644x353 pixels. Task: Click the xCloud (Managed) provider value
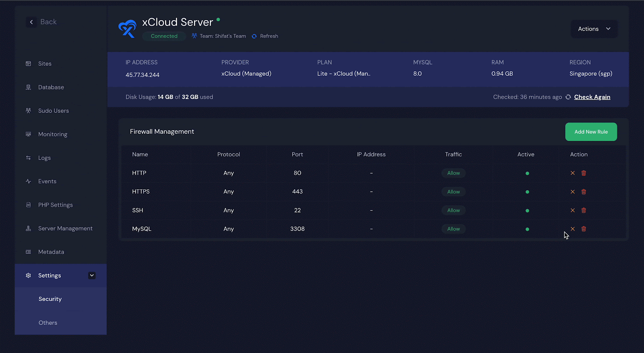coord(246,74)
